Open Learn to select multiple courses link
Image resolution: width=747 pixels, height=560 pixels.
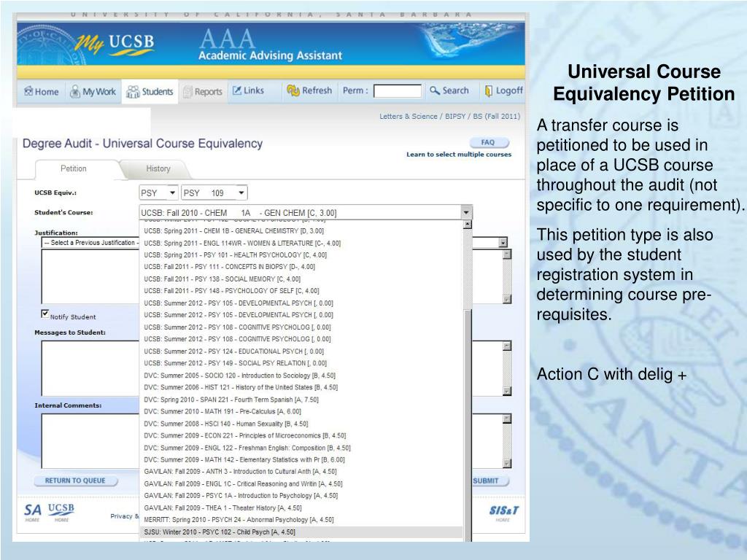459,155
